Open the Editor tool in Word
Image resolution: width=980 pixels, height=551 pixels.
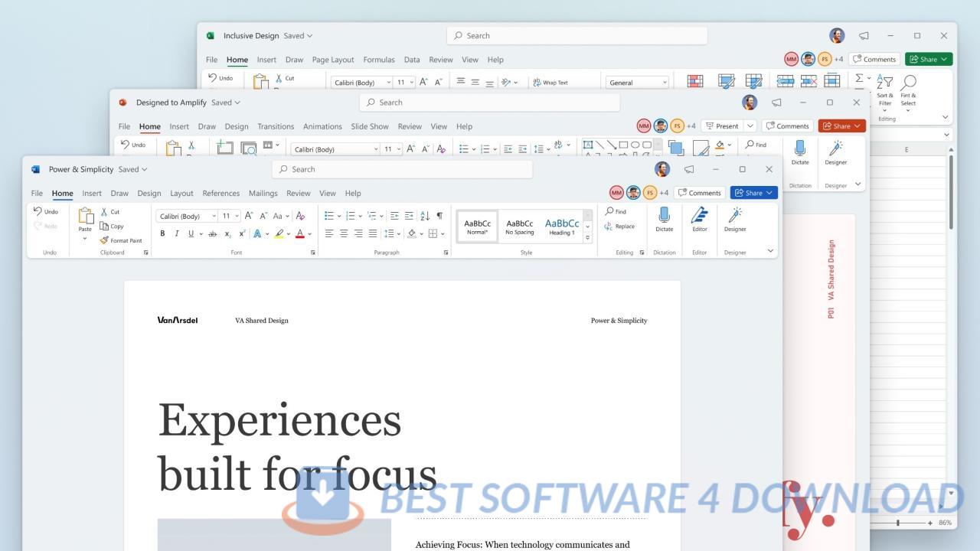click(x=700, y=220)
